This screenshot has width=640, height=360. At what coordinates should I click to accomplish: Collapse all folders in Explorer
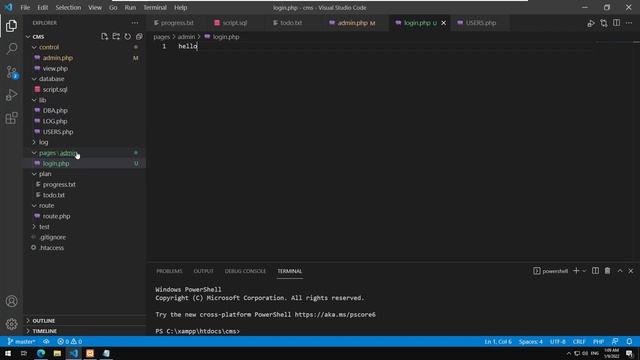tap(139, 37)
